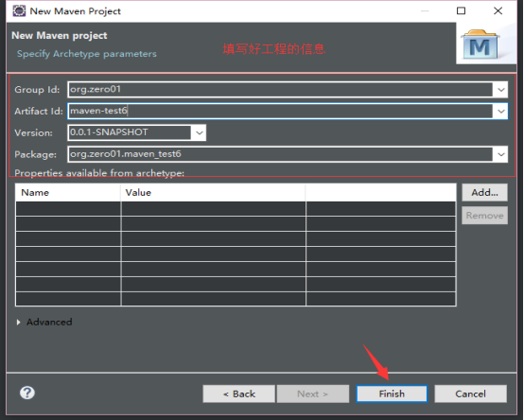Open the help question mark icon
The image size is (524, 420).
[x=27, y=393]
